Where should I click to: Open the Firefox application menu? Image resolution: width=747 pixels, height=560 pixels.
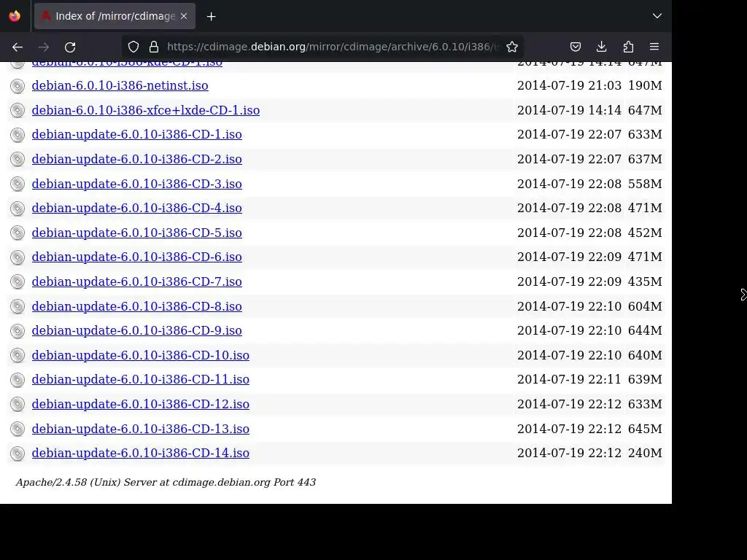point(654,47)
